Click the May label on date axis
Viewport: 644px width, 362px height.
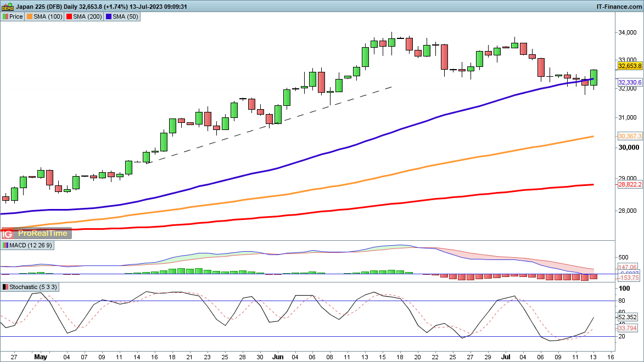pyautogui.click(x=41, y=357)
